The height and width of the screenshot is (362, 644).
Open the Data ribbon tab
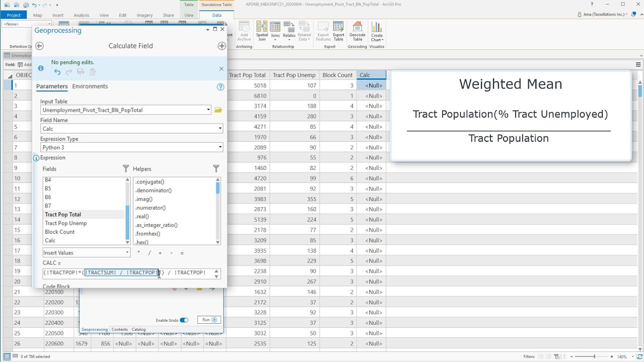(x=217, y=15)
